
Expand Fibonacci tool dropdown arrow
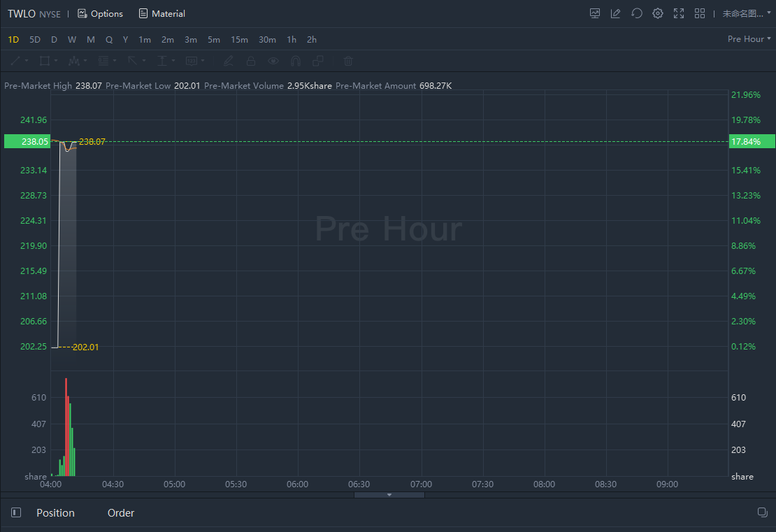tap(115, 61)
